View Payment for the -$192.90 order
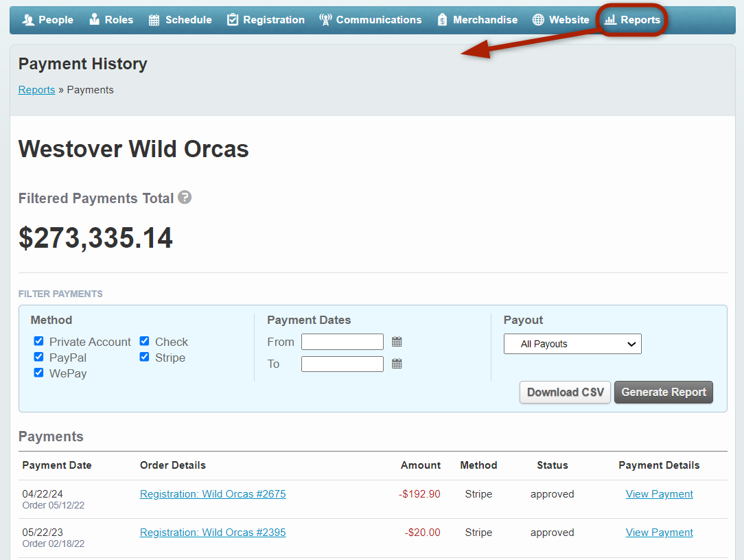The height and width of the screenshot is (560, 744). tap(659, 494)
